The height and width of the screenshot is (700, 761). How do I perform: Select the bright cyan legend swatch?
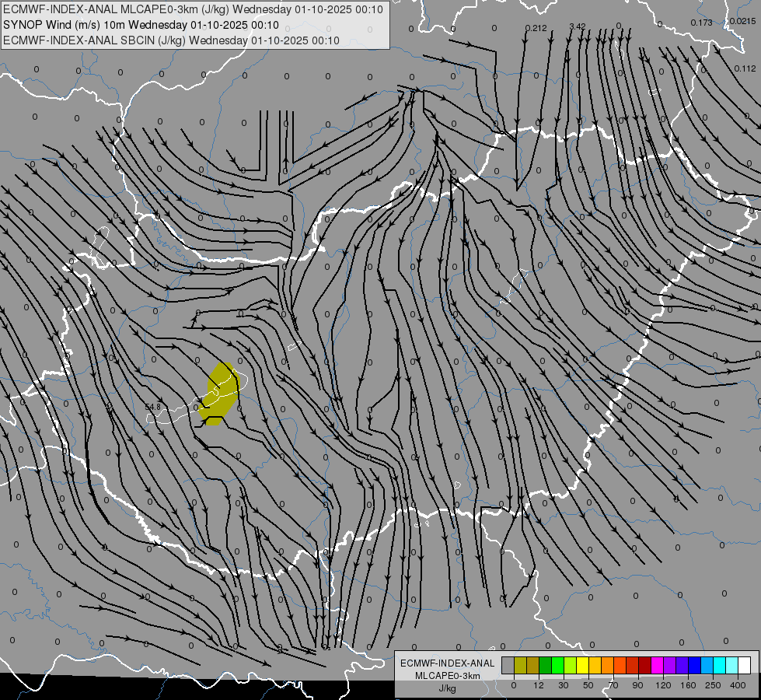(x=719, y=665)
